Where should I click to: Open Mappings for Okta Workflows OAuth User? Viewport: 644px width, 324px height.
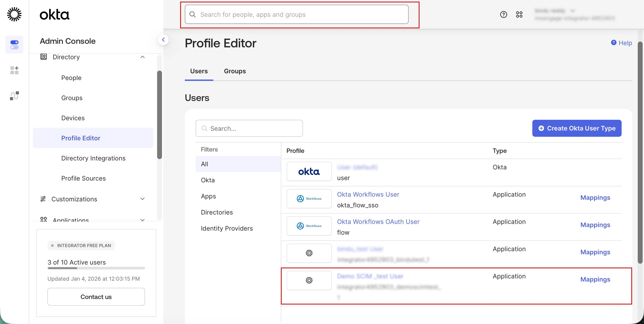point(595,225)
